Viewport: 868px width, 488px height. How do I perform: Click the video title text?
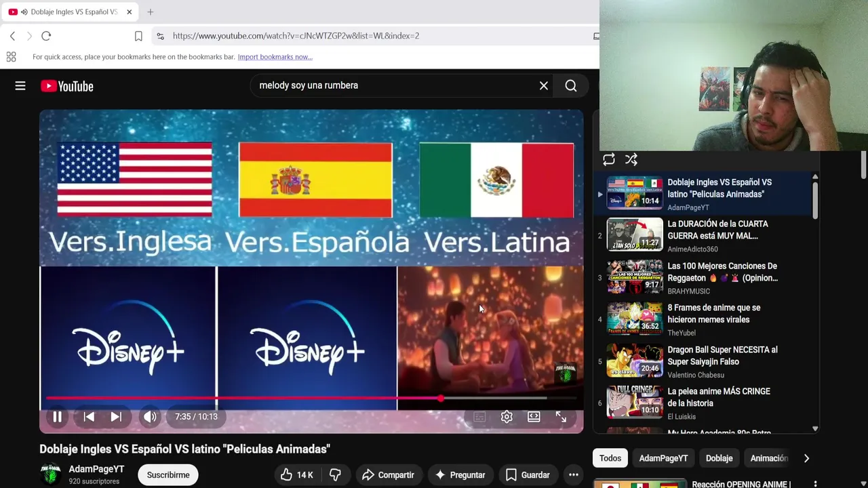tap(184, 449)
